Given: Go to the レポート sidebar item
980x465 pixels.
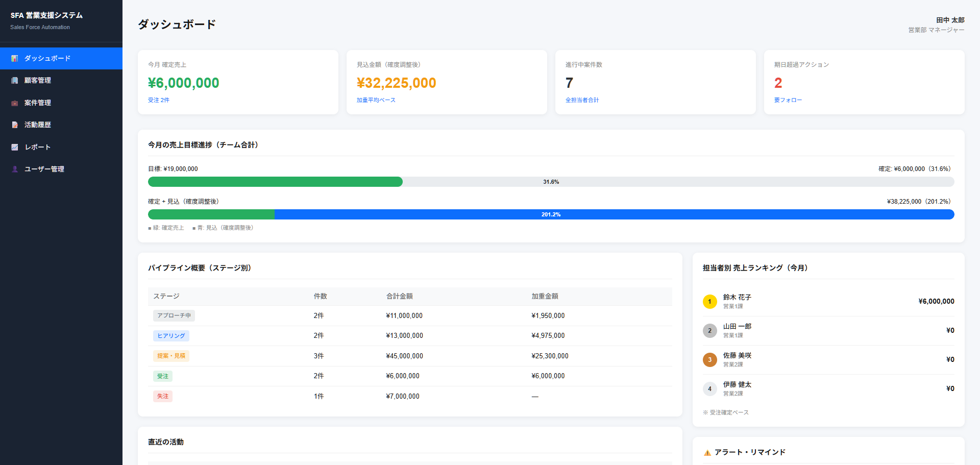Looking at the screenshot, I should point(61,147).
